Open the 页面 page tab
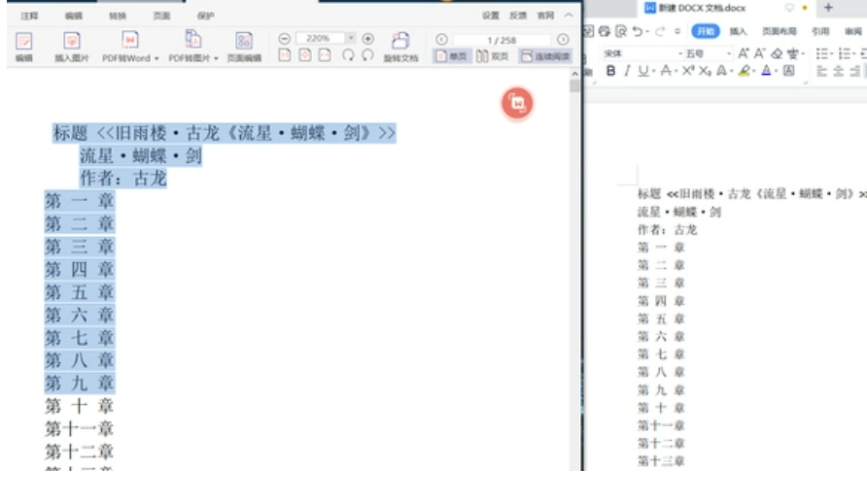 (161, 16)
